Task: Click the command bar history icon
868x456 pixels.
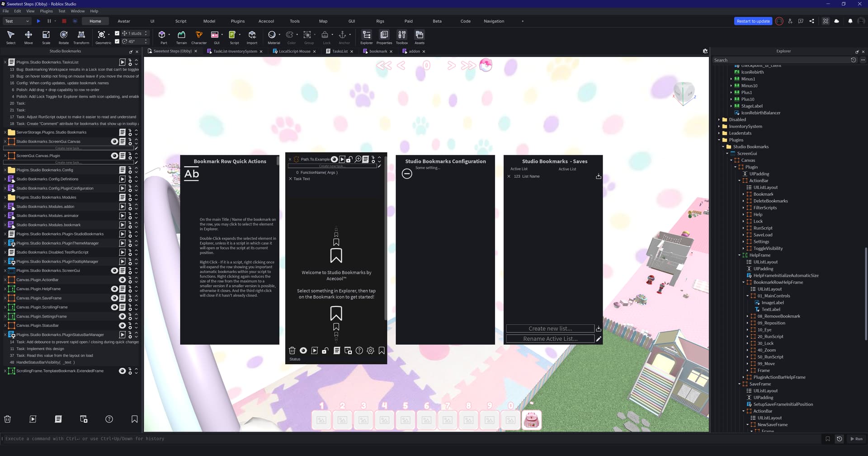Action: pyautogui.click(x=840, y=439)
